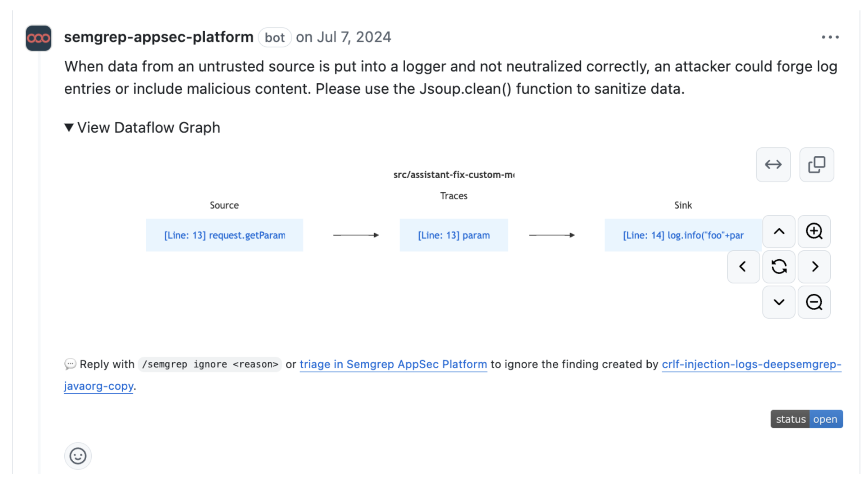Pan the dataflow graph left
The width and height of the screenshot is (868, 490).
point(743,267)
